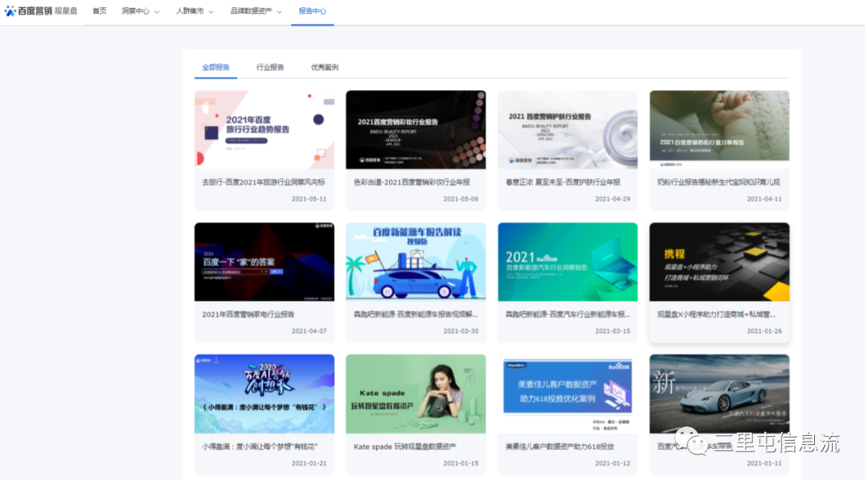Viewport: 868px width, 481px height.
Task: Open the 优秀案例 tab
Action: pos(325,68)
